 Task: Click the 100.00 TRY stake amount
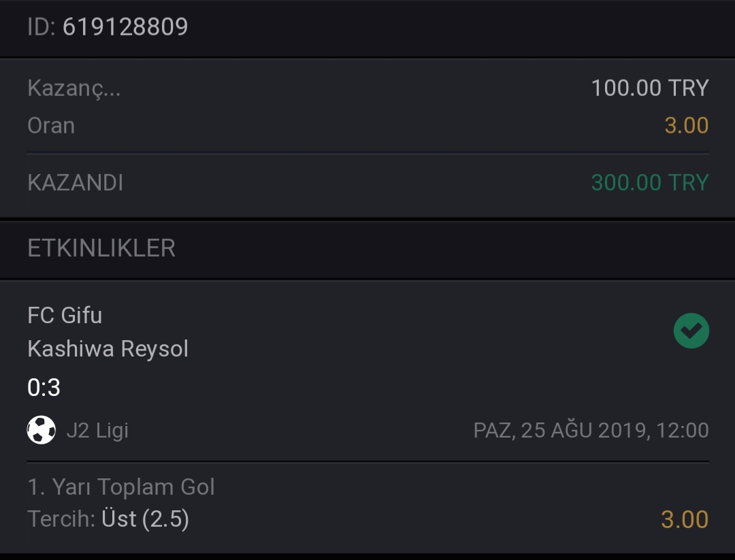pos(650,88)
